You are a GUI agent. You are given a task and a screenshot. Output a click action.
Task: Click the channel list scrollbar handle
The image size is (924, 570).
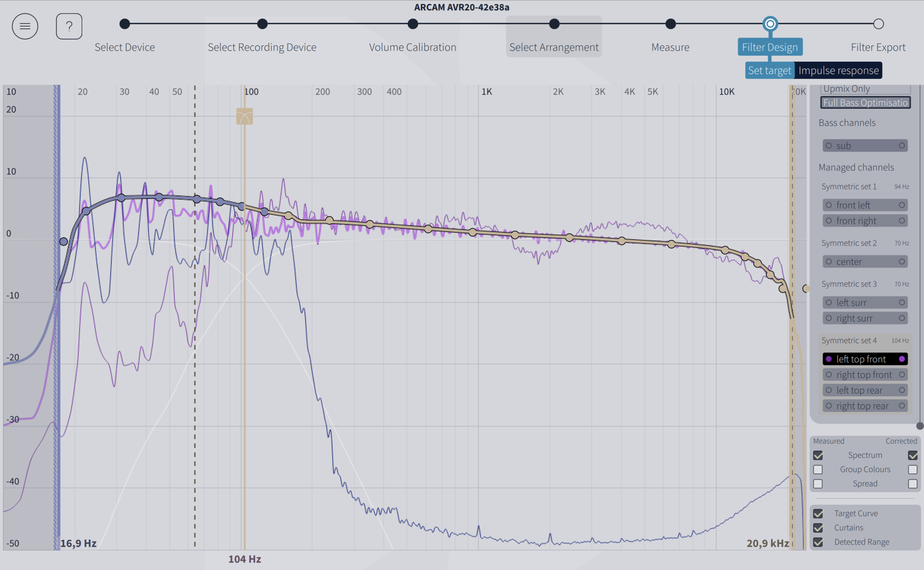(x=920, y=426)
